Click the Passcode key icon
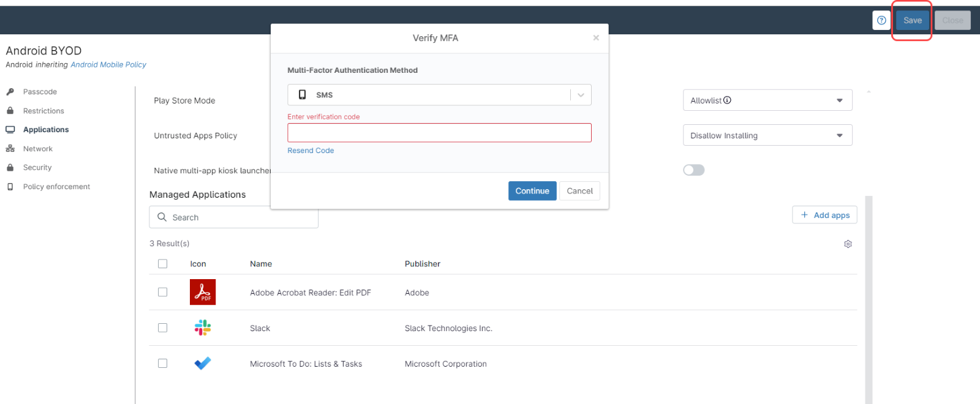The width and height of the screenshot is (980, 404). click(10, 92)
